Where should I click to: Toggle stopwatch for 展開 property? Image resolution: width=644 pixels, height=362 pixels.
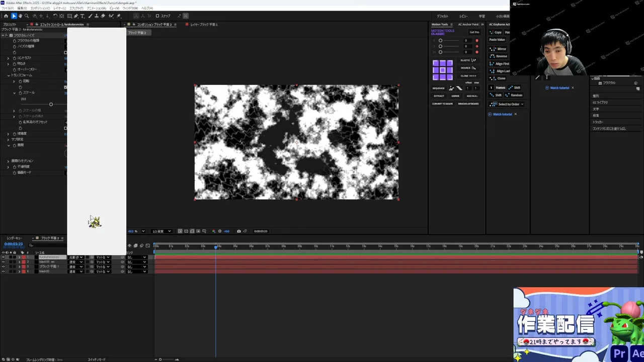coord(15,146)
